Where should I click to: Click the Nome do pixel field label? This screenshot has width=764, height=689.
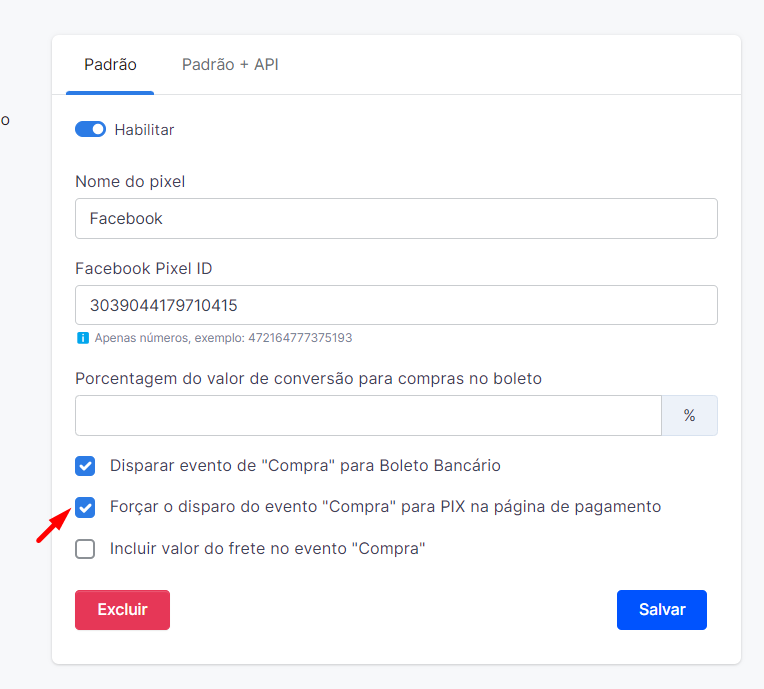coord(130,182)
